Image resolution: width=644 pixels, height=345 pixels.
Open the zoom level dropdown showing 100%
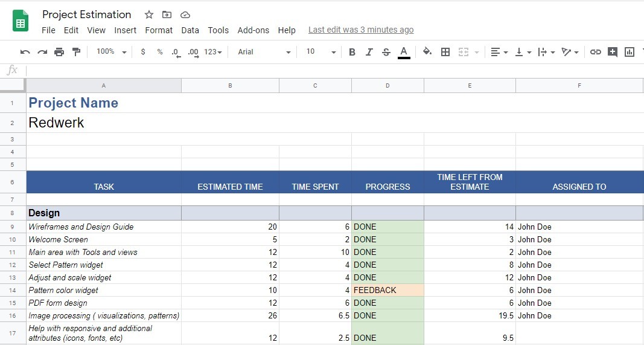coord(111,52)
